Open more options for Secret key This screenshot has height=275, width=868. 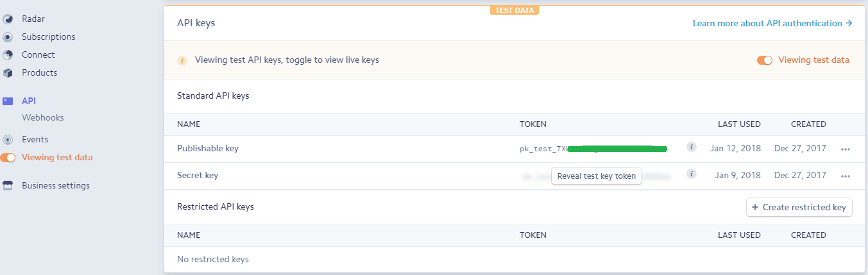[845, 176]
